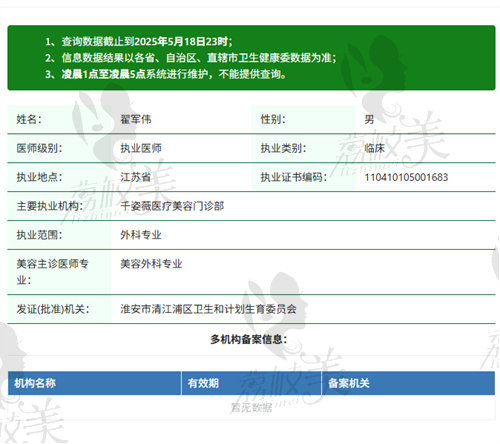Click the 备案机关 column header
The width and height of the screenshot is (500, 444).
pyautogui.click(x=349, y=383)
